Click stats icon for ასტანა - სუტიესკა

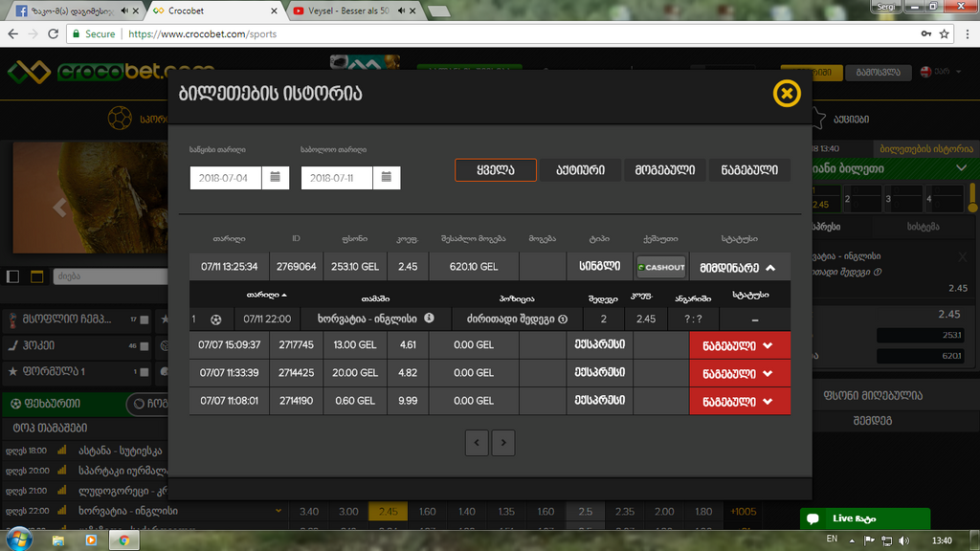pyautogui.click(x=62, y=451)
